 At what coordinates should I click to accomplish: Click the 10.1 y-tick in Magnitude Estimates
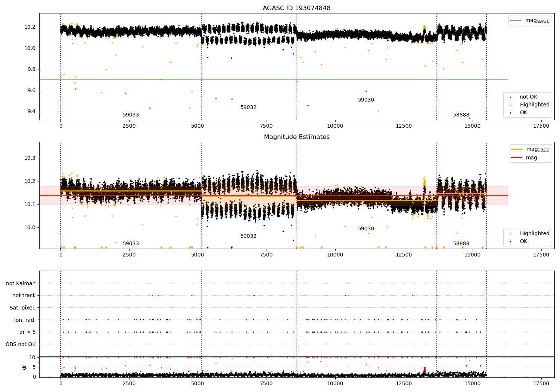[29, 205]
